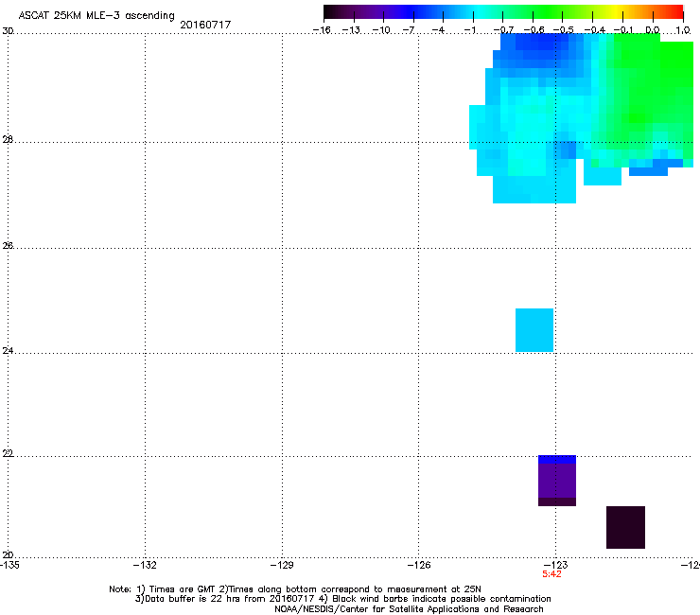Select the date label '20160717' under the title

[x=205, y=25]
